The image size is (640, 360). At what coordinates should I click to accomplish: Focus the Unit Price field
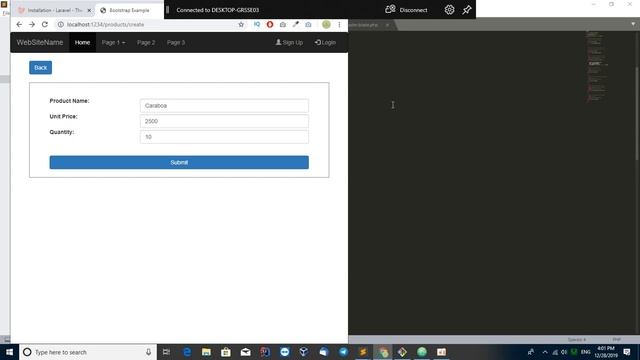tap(224, 121)
